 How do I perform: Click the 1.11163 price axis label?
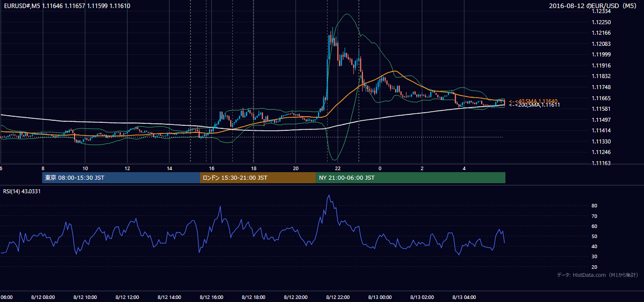click(x=602, y=163)
